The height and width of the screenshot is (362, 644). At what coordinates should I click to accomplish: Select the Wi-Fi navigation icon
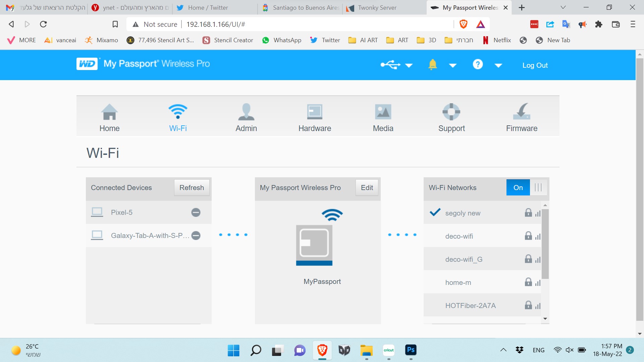[x=178, y=112]
